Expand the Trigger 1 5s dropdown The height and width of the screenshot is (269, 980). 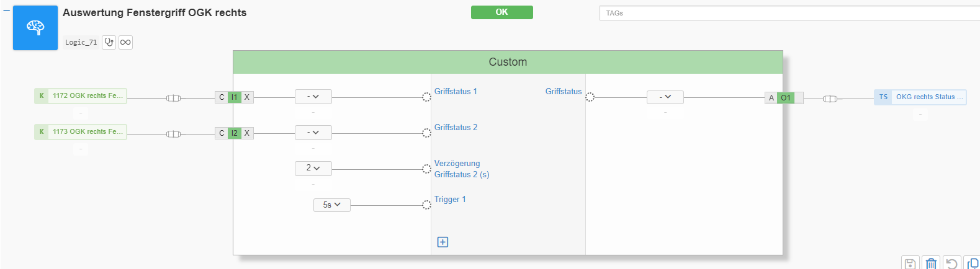331,205
